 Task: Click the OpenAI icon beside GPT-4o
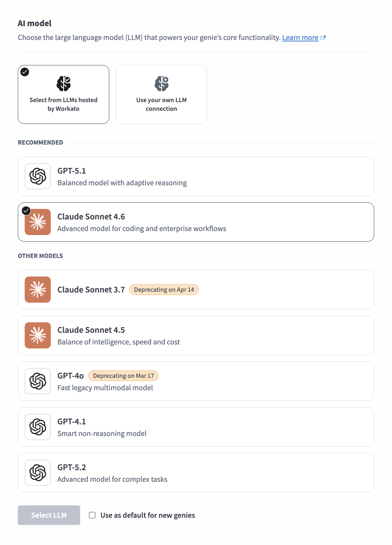(38, 381)
